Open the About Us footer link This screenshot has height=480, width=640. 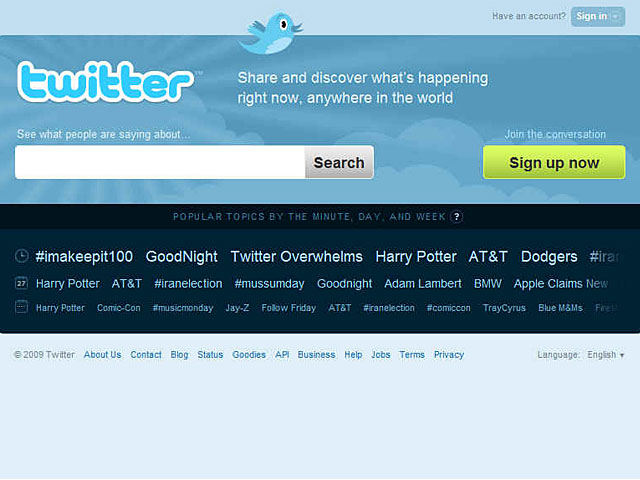pos(102,355)
